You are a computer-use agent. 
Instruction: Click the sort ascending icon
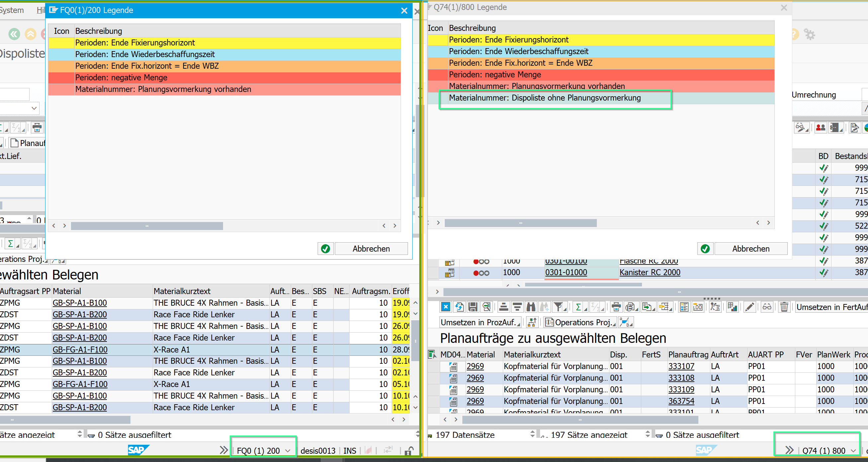[x=504, y=307]
